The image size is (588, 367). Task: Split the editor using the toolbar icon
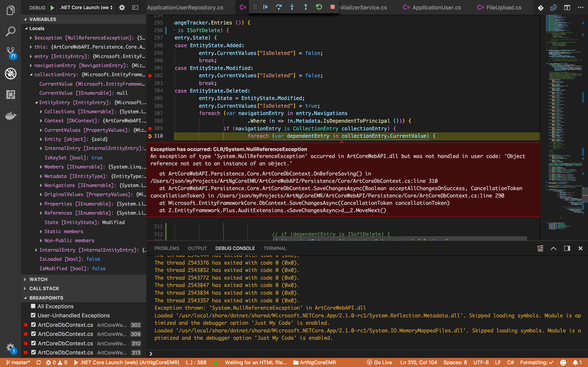point(567,8)
